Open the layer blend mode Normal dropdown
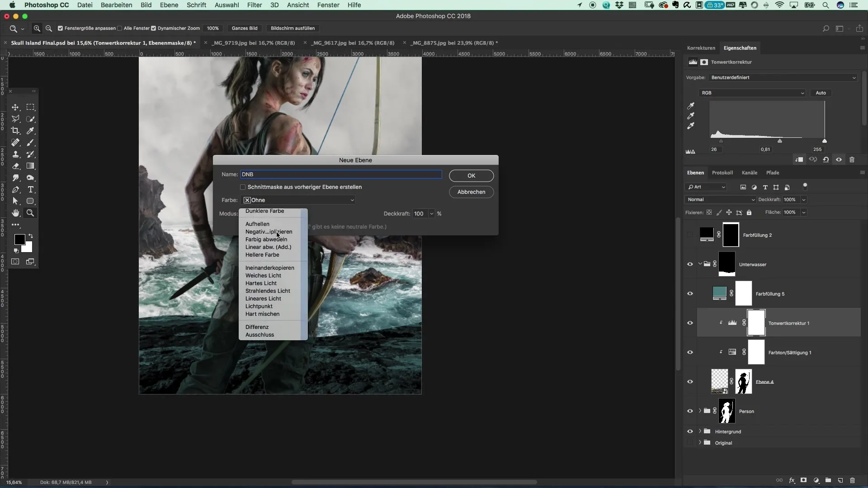Image resolution: width=868 pixels, height=488 pixels. pyautogui.click(x=721, y=200)
